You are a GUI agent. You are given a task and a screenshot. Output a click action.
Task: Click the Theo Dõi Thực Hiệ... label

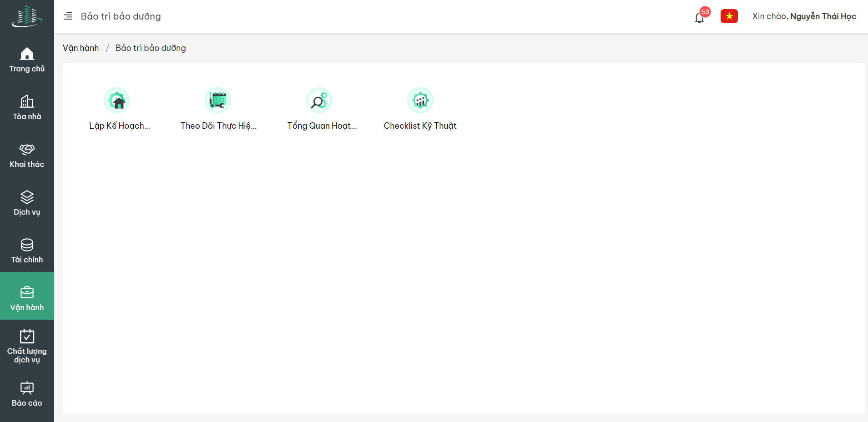(219, 126)
